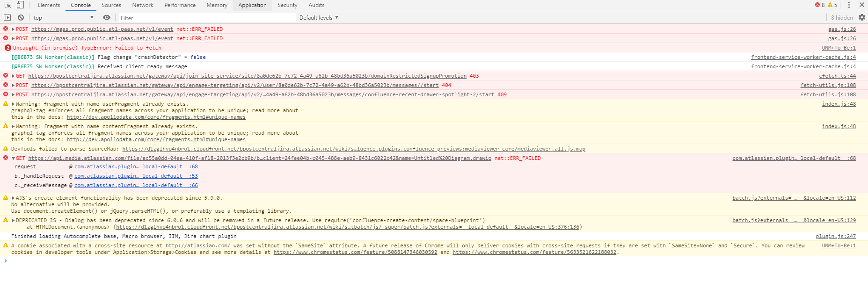The height and width of the screenshot is (303, 868).
Task: Open the http://atlassian.com/ link
Action: 197,245
